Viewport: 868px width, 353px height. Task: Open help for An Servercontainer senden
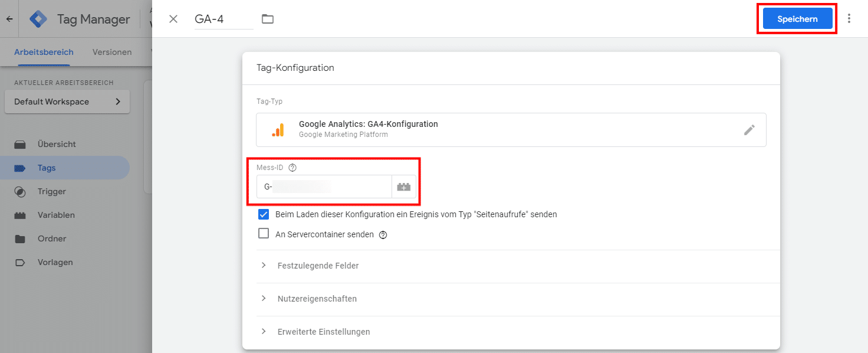point(383,235)
